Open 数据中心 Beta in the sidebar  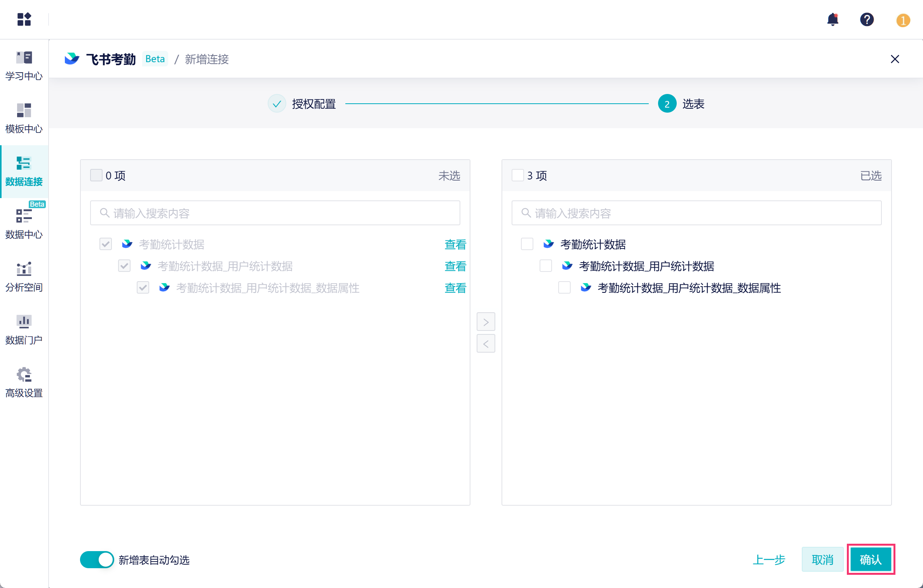(x=24, y=224)
